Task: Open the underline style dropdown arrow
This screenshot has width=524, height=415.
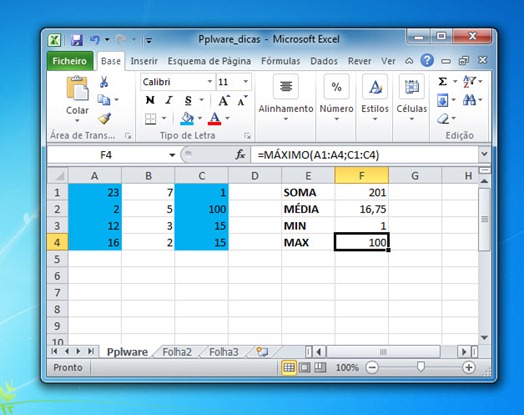Action: (x=202, y=100)
